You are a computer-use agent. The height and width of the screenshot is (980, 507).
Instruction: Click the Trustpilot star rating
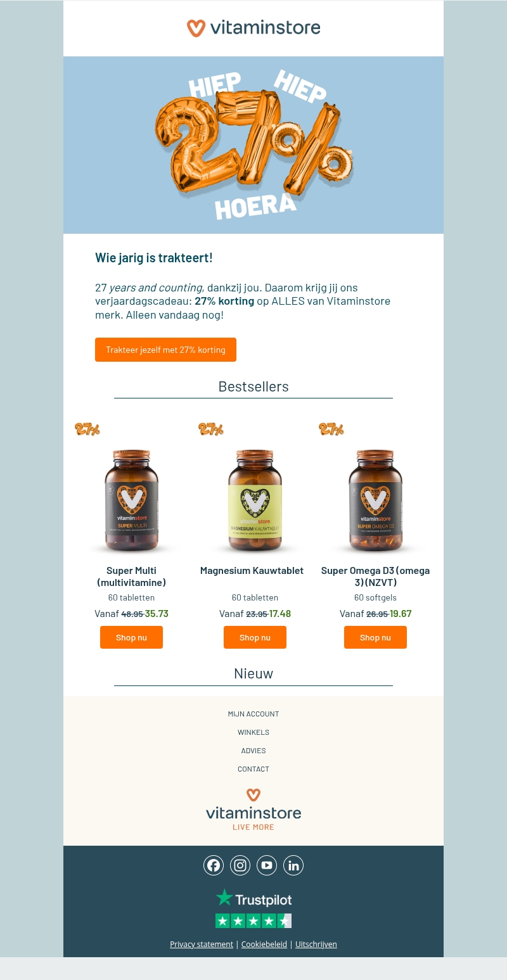coord(253,921)
